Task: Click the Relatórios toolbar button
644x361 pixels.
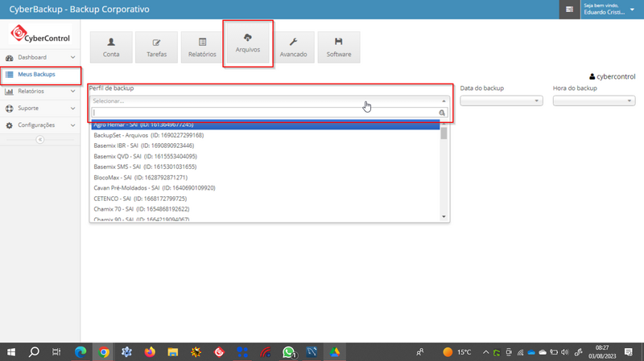Action: (x=202, y=47)
